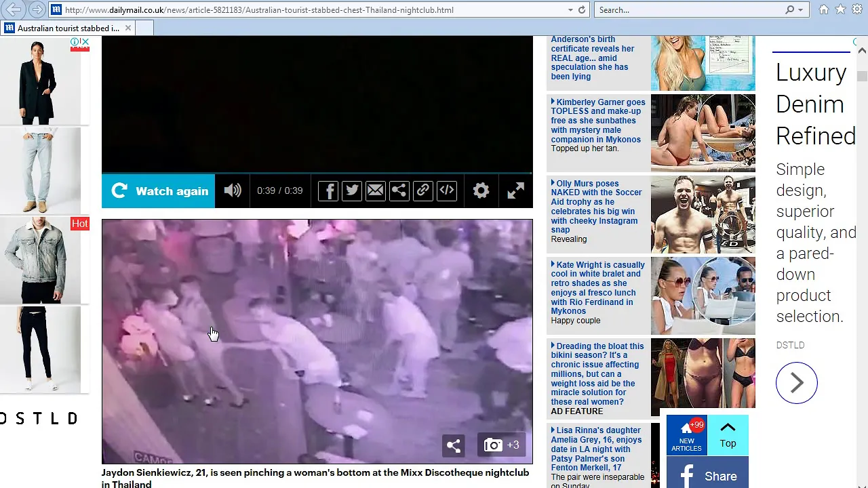This screenshot has height=488, width=868.
Task: Copy video link with chain icon
Action: click(x=423, y=190)
